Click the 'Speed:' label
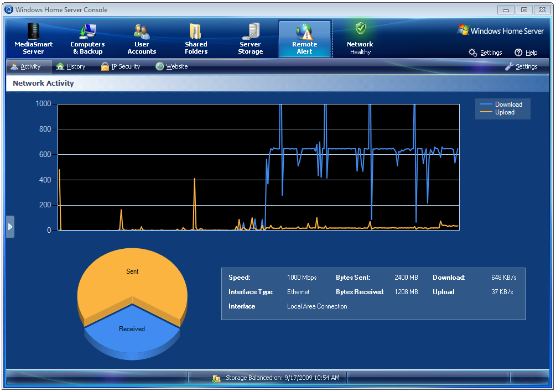The height and width of the screenshot is (392, 556). tap(240, 278)
